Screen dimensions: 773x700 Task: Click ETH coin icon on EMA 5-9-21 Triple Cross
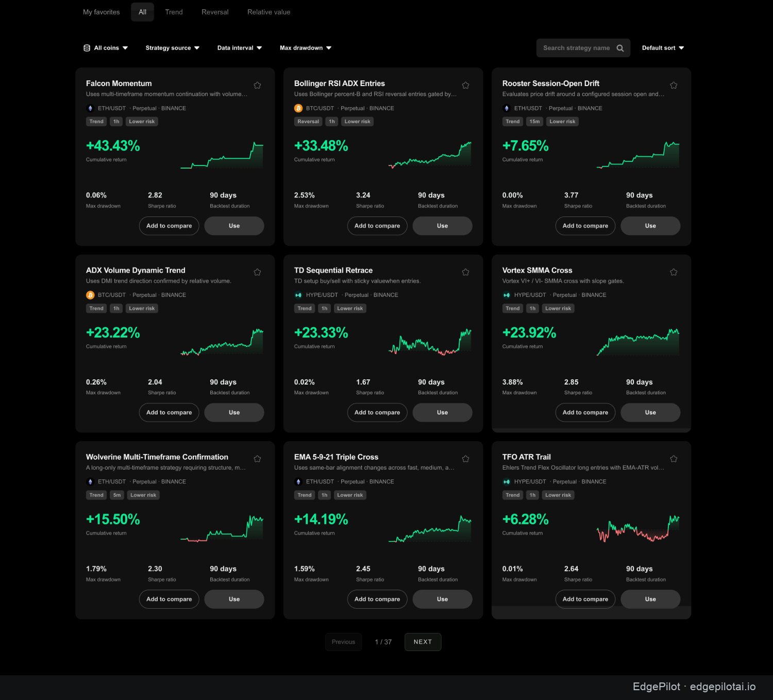[298, 481]
